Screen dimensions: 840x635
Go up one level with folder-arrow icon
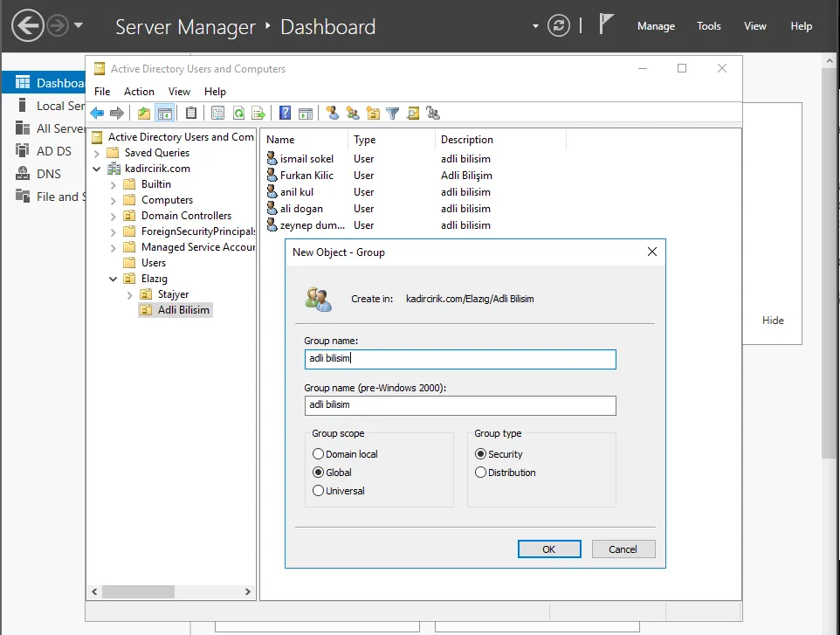143,113
